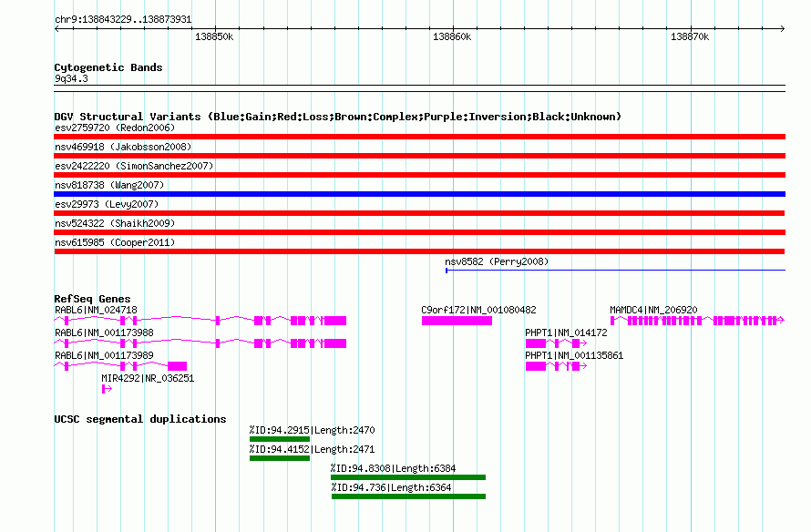Click green bar under %ID:94.736 duplication

click(408, 496)
